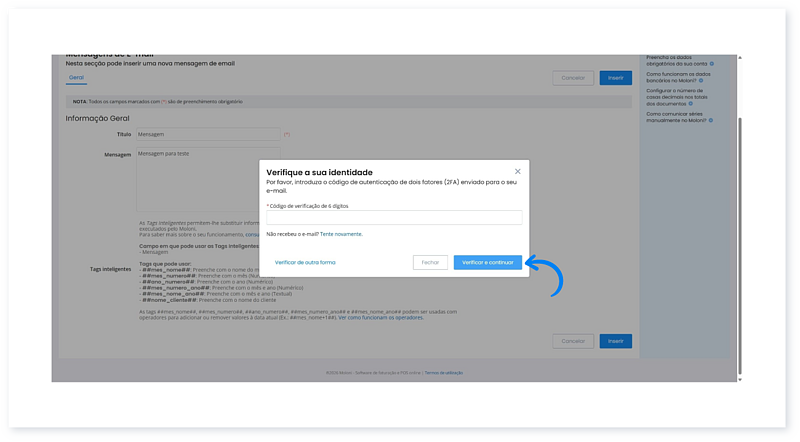
Task: Open 'Termos de utilização' footer link
Action: pyautogui.click(x=443, y=372)
